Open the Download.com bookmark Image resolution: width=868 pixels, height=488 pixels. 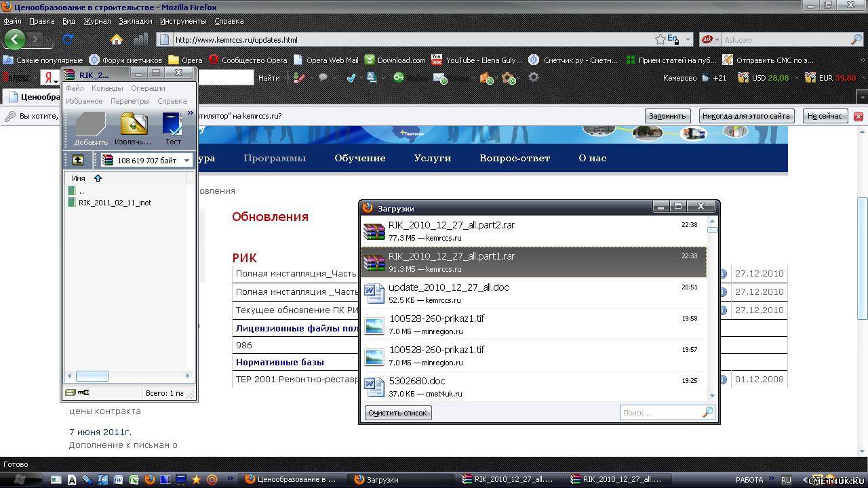pos(395,60)
